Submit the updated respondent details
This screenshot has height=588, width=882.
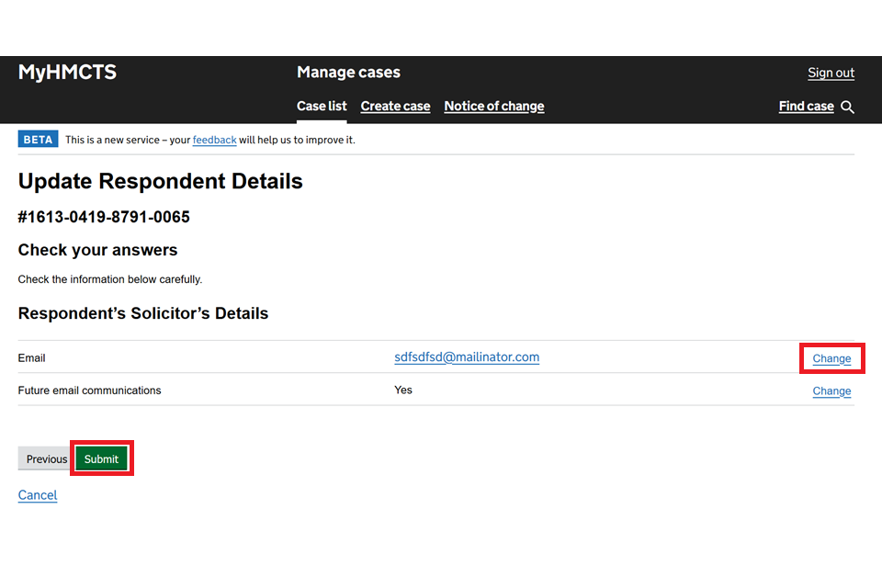(x=101, y=459)
